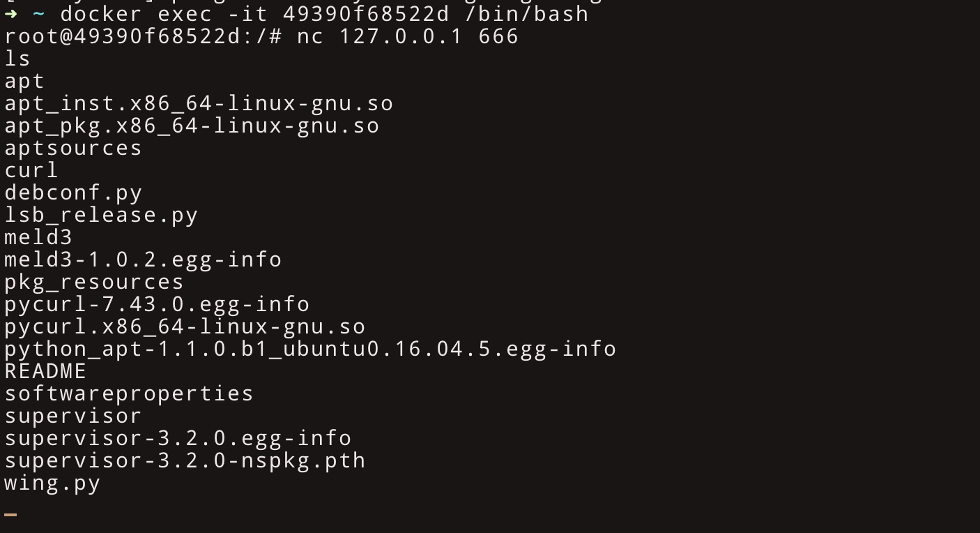
Task: Click the python_apt egg-info line
Action: [x=310, y=349]
